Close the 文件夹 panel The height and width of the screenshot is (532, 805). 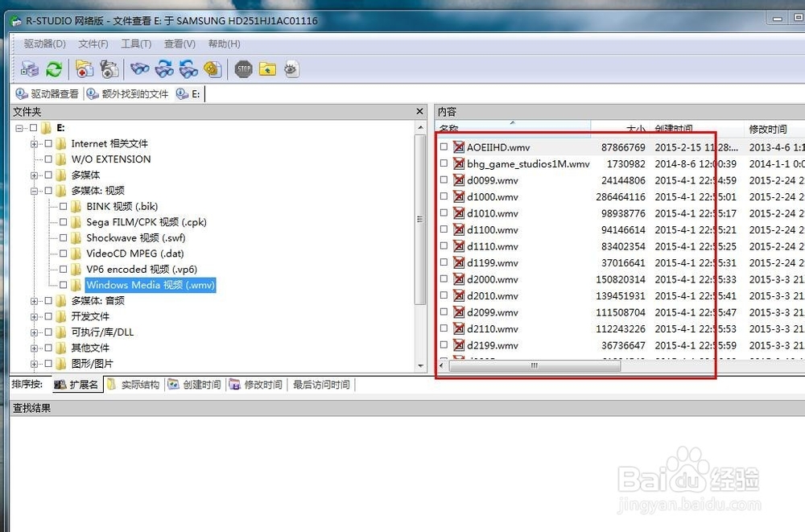tap(419, 111)
